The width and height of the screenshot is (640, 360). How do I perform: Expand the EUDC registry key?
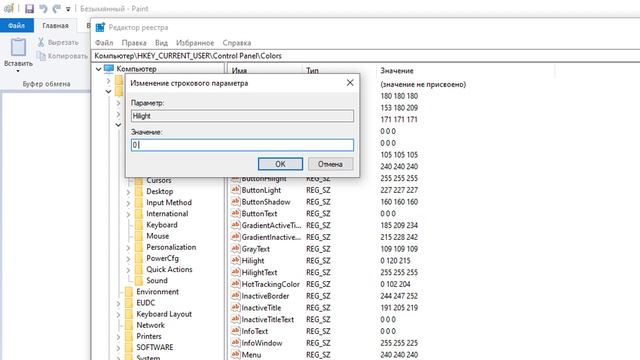click(118, 303)
